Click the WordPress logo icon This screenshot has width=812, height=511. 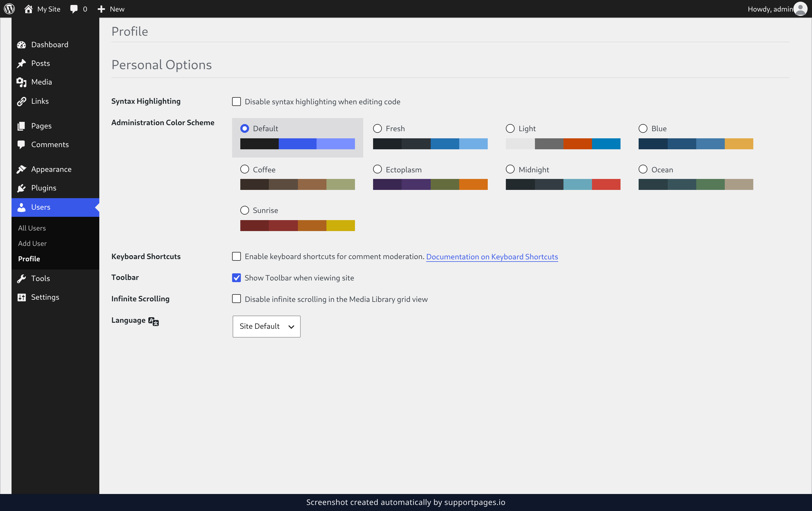tap(9, 9)
